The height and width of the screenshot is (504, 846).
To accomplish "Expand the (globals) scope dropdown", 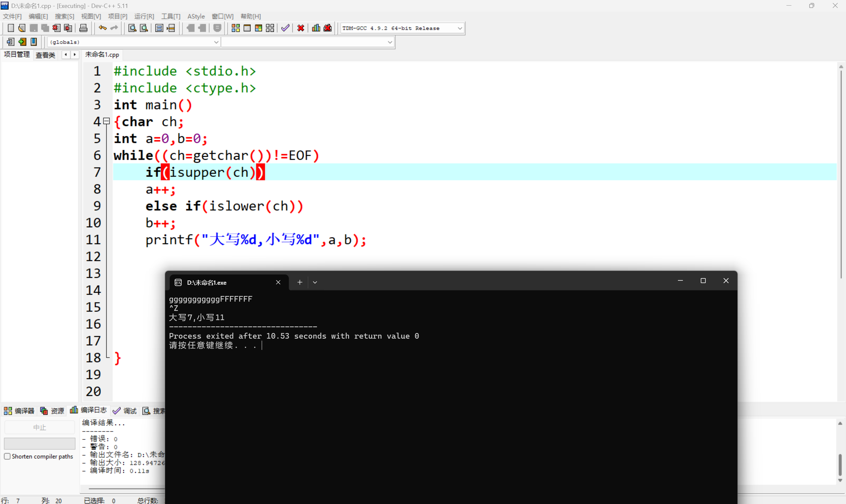I will [216, 42].
